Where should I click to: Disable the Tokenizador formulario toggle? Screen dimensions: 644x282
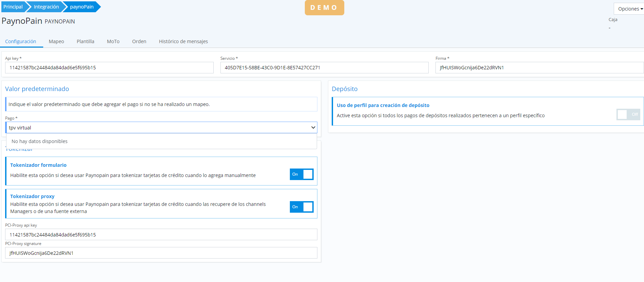pos(301,174)
